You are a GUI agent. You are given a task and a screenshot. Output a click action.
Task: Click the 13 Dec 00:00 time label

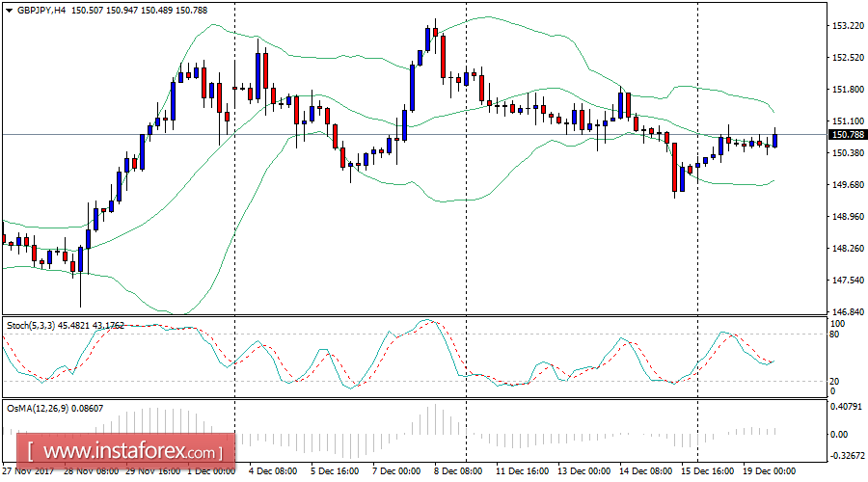[x=584, y=471]
